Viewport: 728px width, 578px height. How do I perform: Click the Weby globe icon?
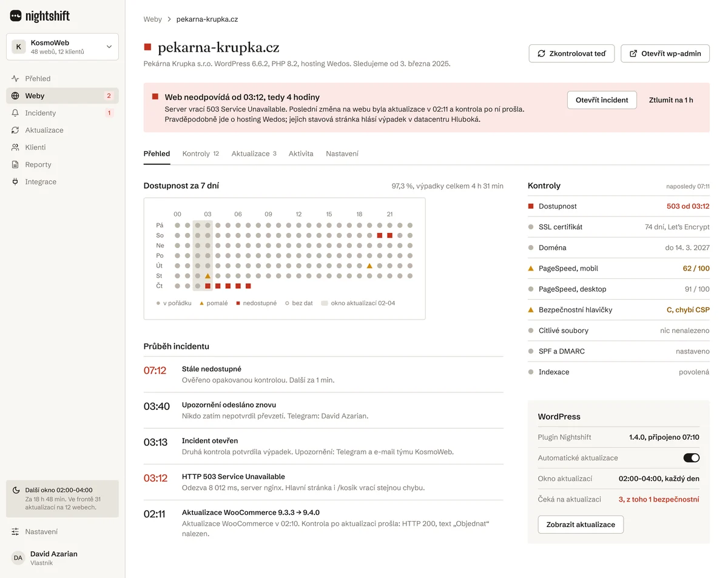pyautogui.click(x=15, y=96)
